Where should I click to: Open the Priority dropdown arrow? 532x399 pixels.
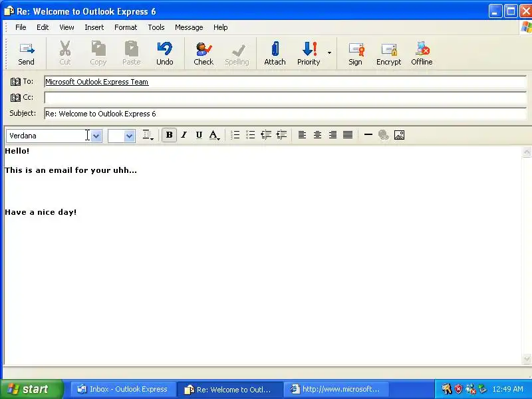329,53
